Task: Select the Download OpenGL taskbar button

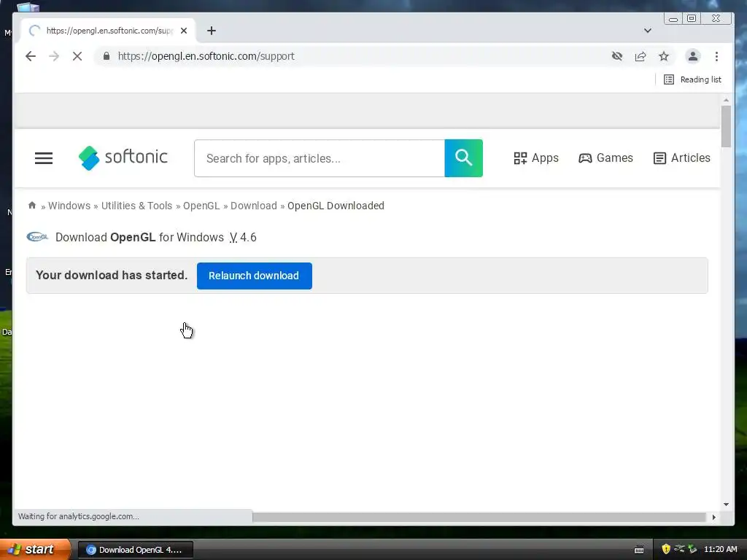Action: coord(135,550)
